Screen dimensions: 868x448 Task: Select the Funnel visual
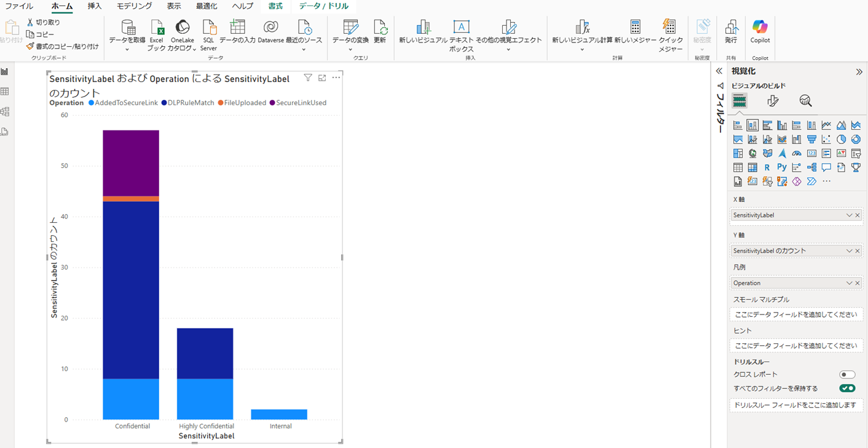click(811, 139)
